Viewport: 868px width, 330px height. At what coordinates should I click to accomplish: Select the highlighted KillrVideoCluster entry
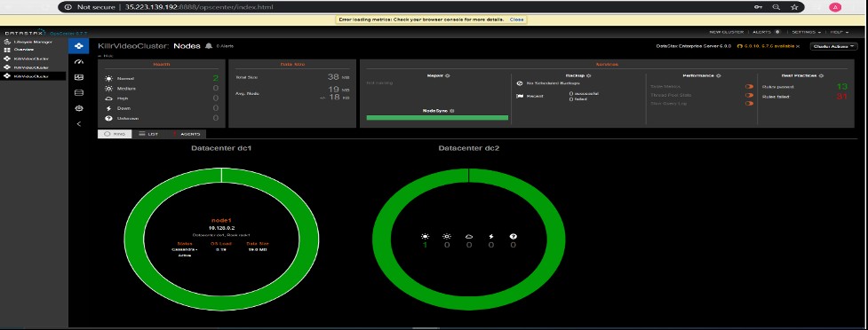tap(33, 75)
